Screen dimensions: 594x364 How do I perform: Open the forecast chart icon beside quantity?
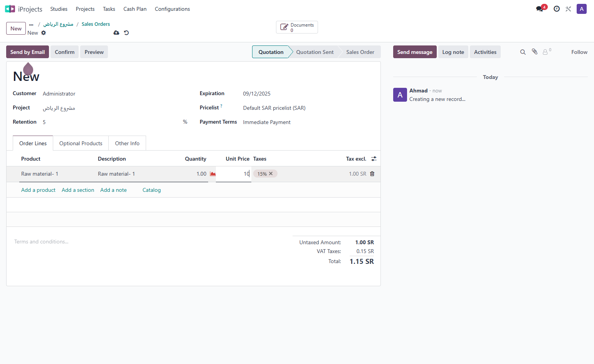click(213, 174)
